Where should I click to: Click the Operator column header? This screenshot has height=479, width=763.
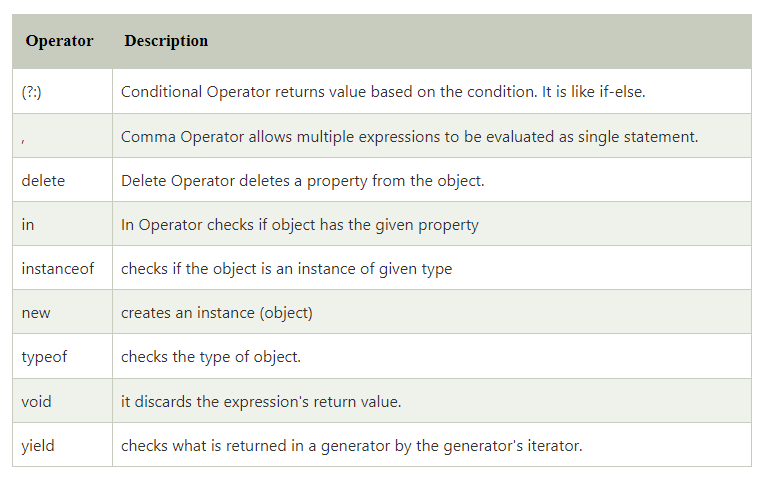(x=59, y=41)
